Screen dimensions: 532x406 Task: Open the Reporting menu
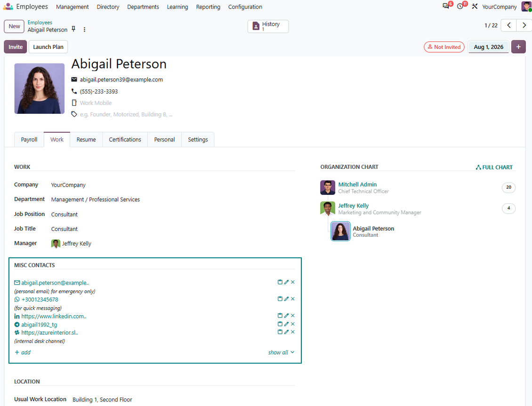point(208,7)
